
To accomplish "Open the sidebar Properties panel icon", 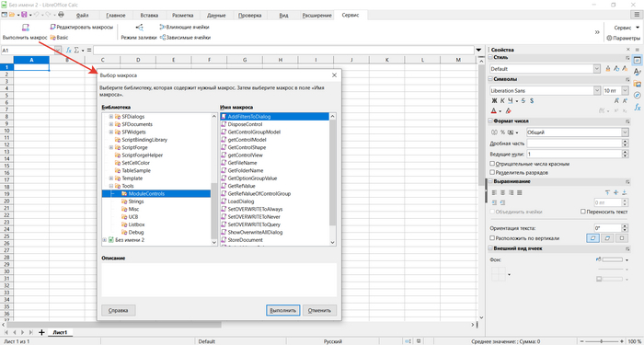I will click(x=637, y=60).
